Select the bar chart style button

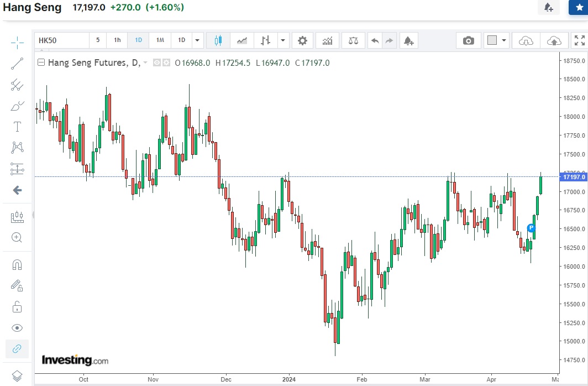tap(265, 40)
